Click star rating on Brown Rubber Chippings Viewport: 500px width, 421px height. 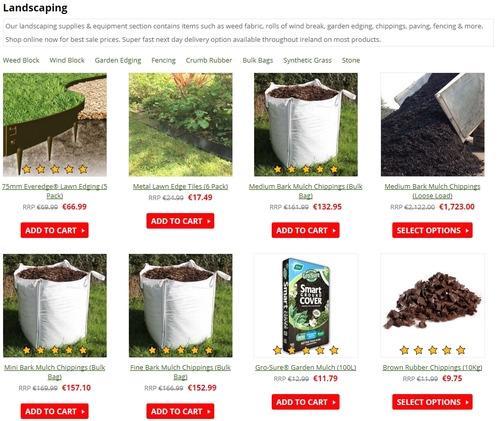click(x=432, y=350)
